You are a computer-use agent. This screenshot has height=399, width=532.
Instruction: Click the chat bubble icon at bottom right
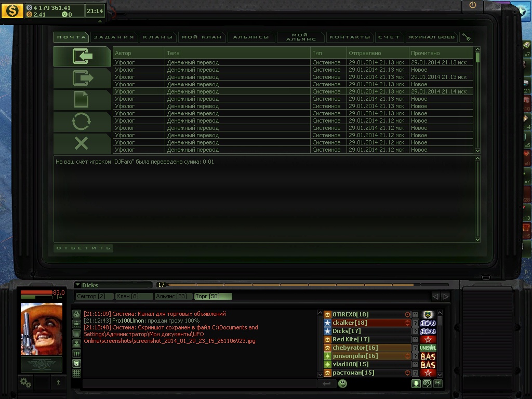[427, 384]
